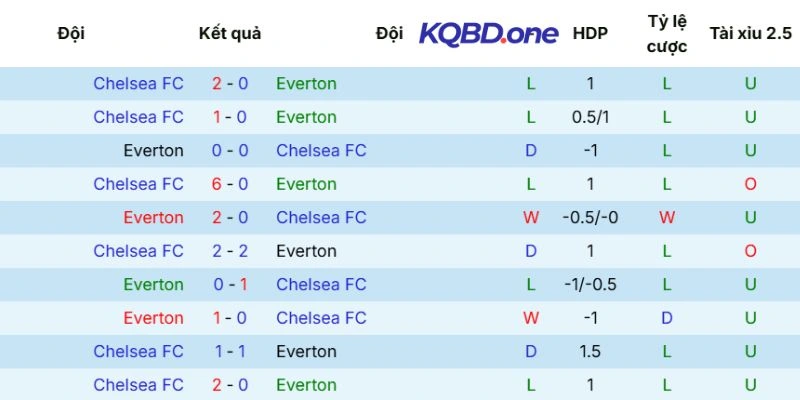Click the leftmost Đội column header
The image size is (800, 400).
(71, 33)
